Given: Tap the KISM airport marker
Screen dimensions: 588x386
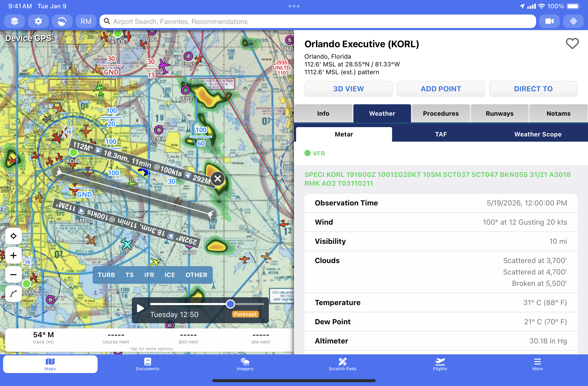Looking at the screenshot, I should pyautogui.click(x=26, y=284).
